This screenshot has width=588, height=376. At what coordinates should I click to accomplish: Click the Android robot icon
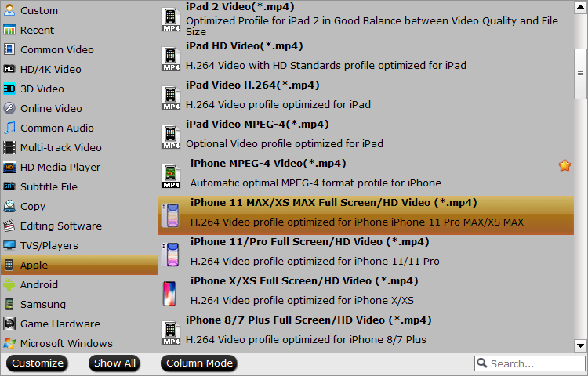click(9, 285)
